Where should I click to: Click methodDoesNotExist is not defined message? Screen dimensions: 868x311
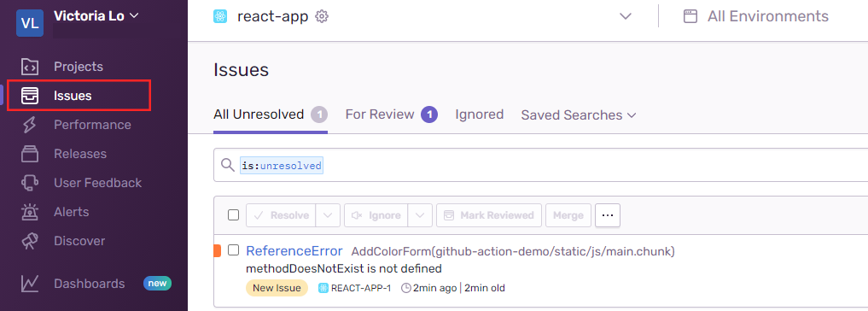point(344,269)
